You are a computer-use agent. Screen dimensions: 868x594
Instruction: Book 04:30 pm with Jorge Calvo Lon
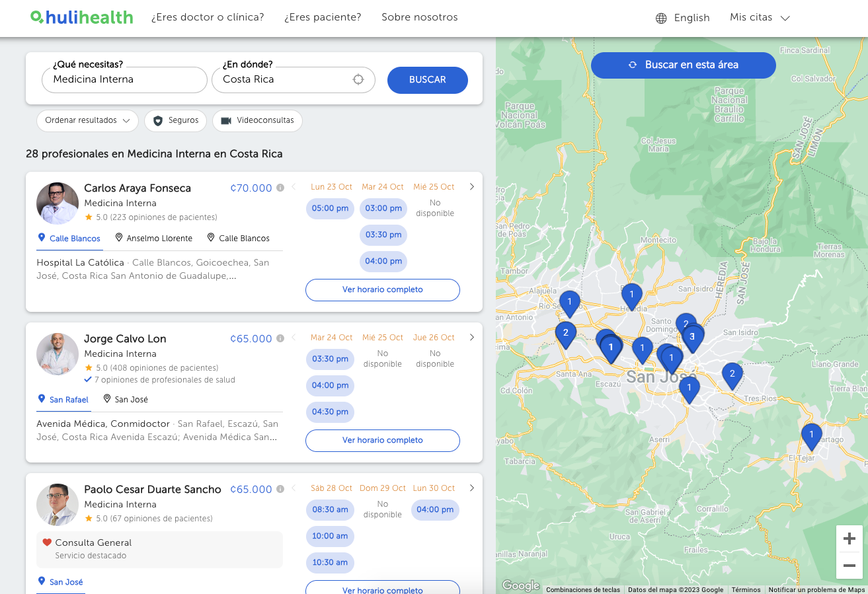(330, 412)
